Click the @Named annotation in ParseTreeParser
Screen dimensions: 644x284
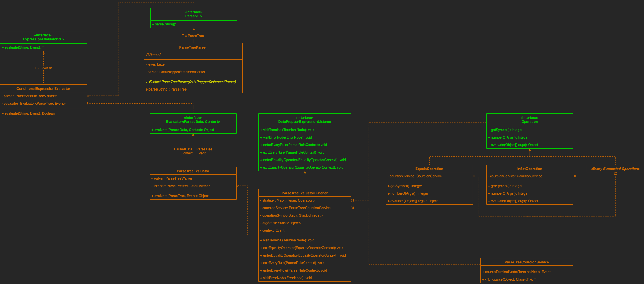tap(153, 55)
